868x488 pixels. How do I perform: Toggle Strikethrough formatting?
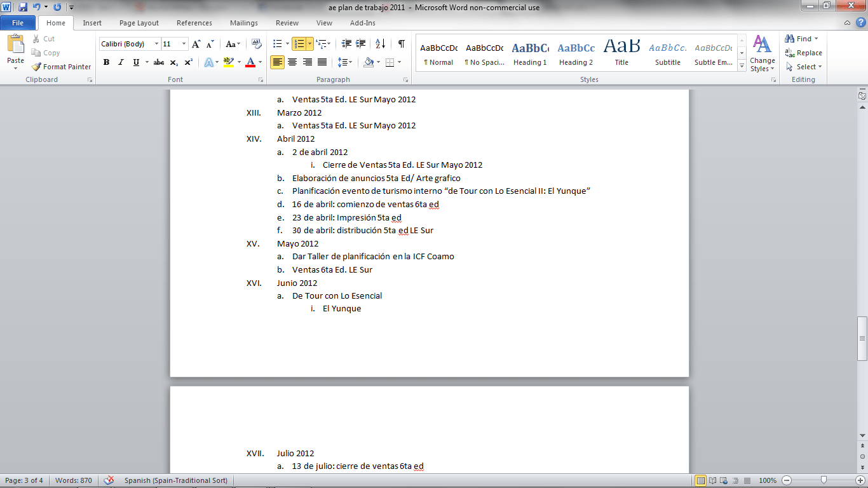pyautogui.click(x=159, y=62)
